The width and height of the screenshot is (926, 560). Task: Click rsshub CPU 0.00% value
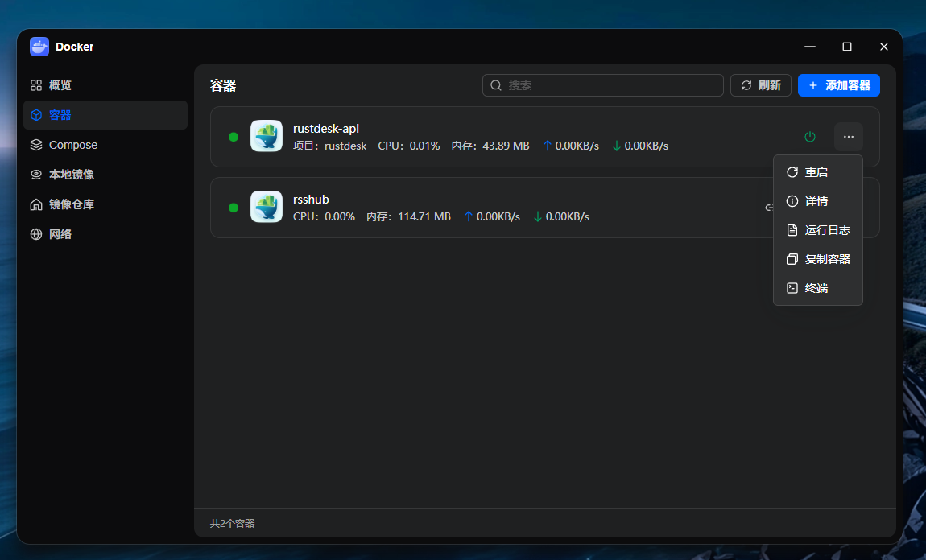[x=340, y=216]
